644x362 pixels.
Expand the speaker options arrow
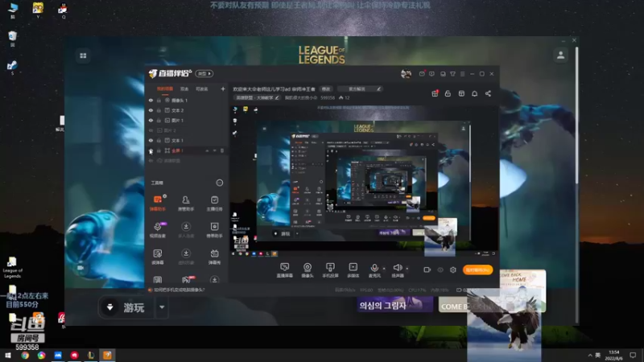(407, 269)
